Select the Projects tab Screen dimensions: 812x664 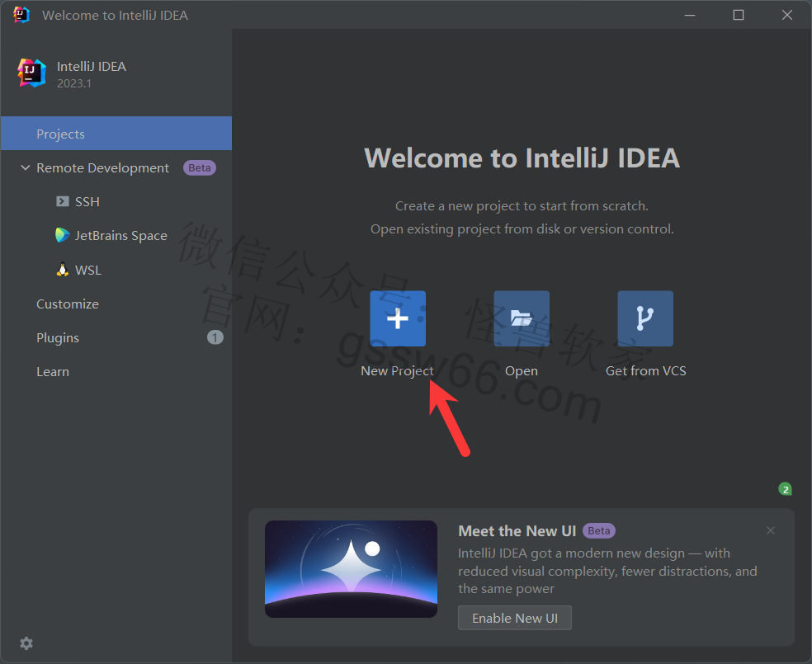pos(60,134)
